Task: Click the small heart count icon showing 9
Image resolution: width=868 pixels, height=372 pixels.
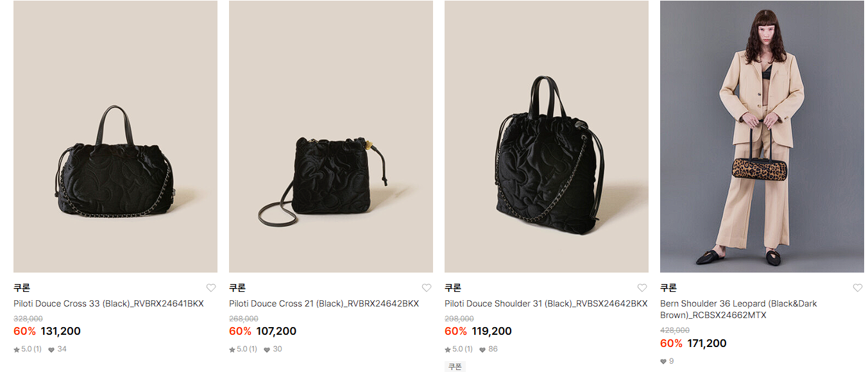Action: 663,362
